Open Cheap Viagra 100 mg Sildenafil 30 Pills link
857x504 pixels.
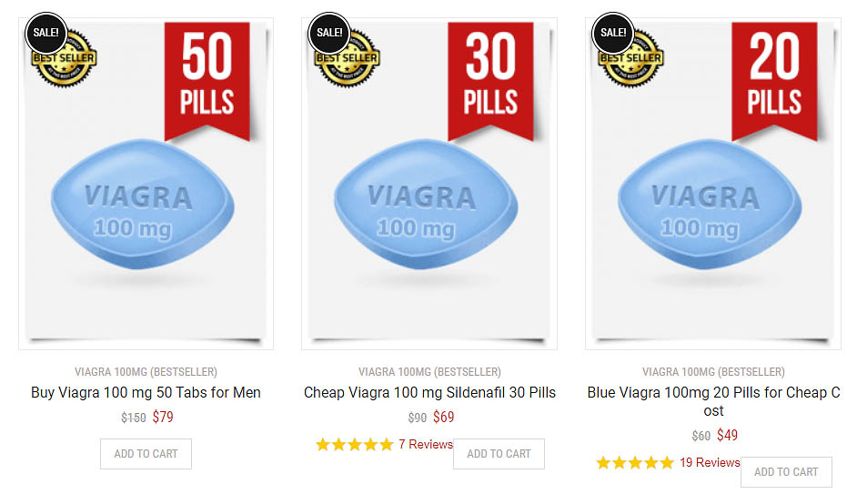429,392
